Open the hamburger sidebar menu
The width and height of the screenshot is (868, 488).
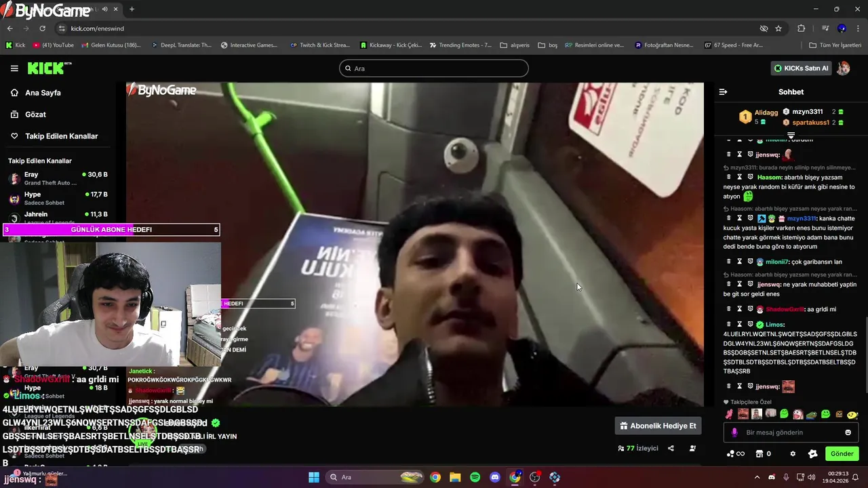14,68
